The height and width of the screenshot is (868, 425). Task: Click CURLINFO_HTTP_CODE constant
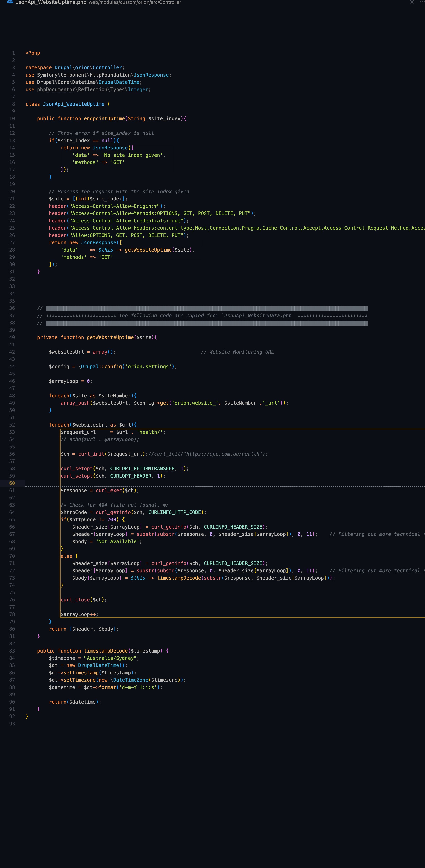(175, 512)
